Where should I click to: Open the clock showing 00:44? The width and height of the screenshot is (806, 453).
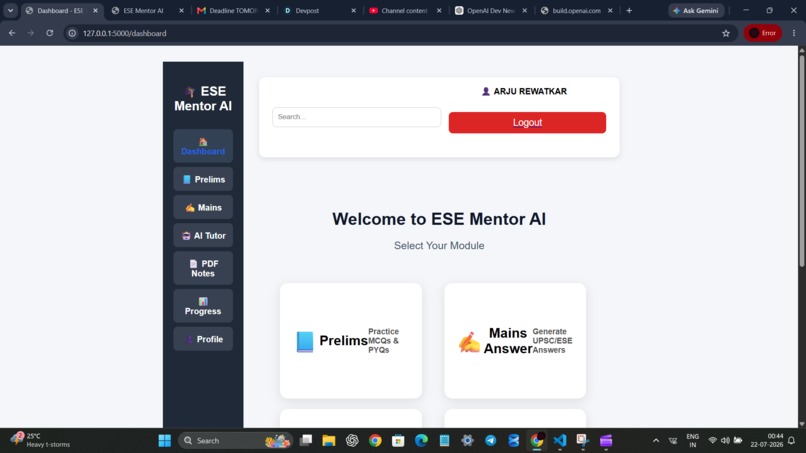tap(766, 440)
